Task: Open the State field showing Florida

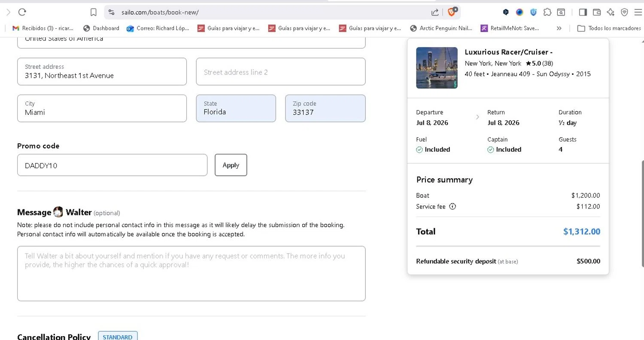Action: click(x=236, y=108)
